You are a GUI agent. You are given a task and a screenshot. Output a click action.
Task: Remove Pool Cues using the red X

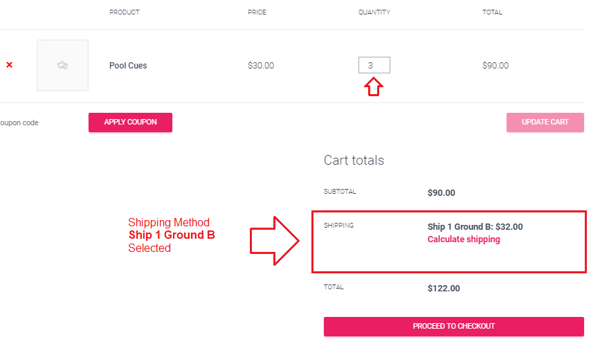[x=9, y=64]
